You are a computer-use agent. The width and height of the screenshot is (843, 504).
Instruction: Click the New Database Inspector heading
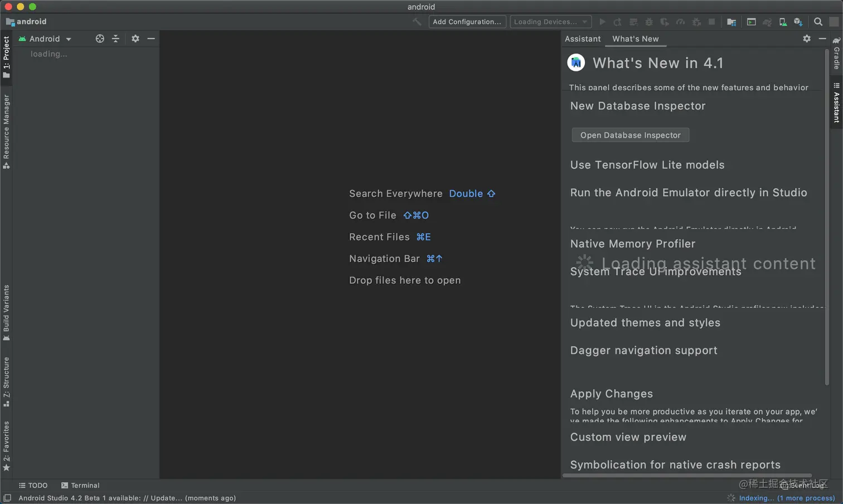(x=638, y=106)
